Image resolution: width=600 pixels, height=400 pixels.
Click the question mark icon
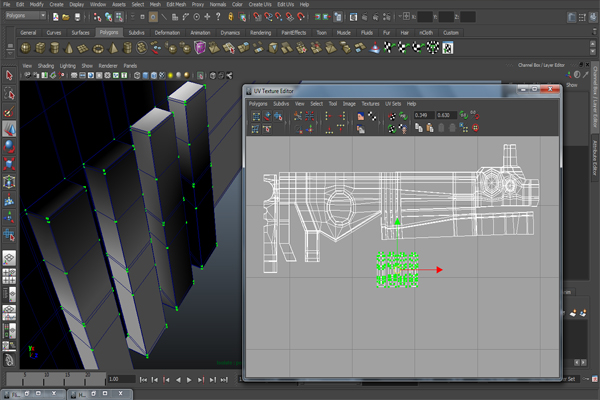click(218, 16)
